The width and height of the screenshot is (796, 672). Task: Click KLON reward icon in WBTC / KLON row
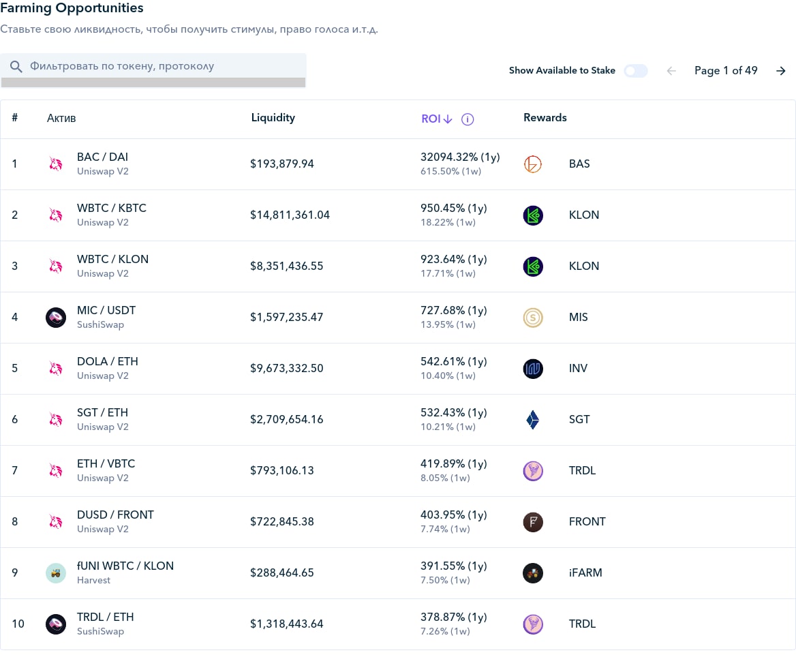pos(533,266)
